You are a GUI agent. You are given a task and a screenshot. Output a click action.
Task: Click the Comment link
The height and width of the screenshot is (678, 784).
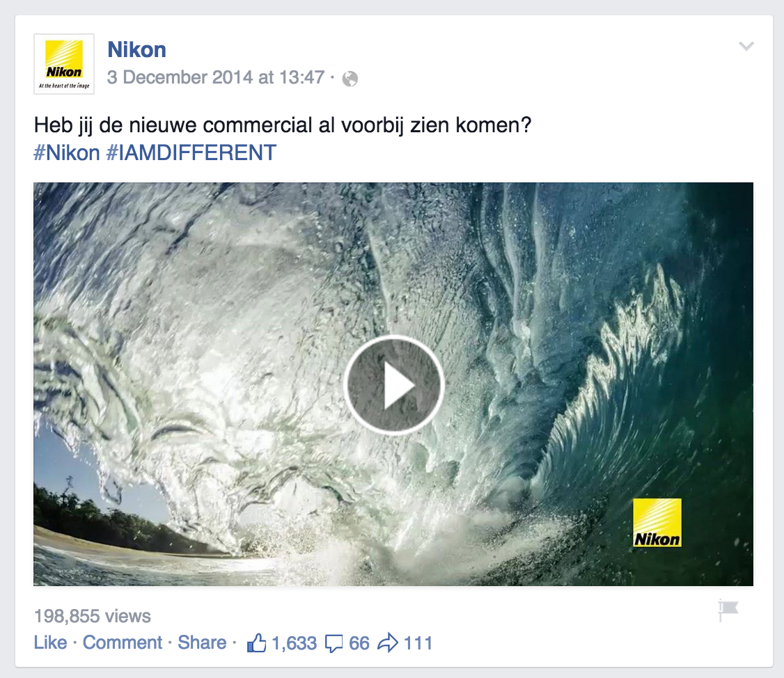tap(123, 642)
